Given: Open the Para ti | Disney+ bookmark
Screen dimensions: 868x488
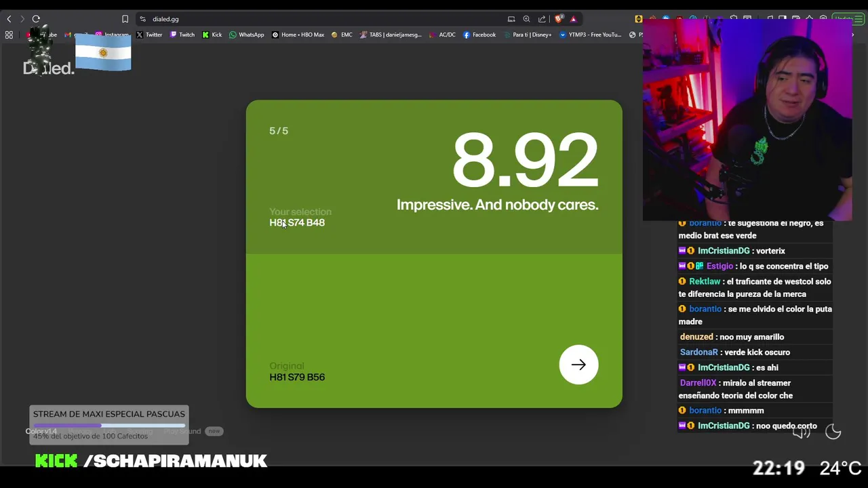Looking at the screenshot, I should 528,35.
